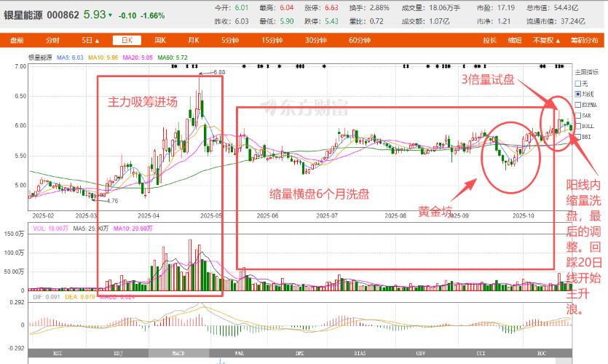
Task: Switch sub-chart to CCI indicator
Action: tap(481, 353)
